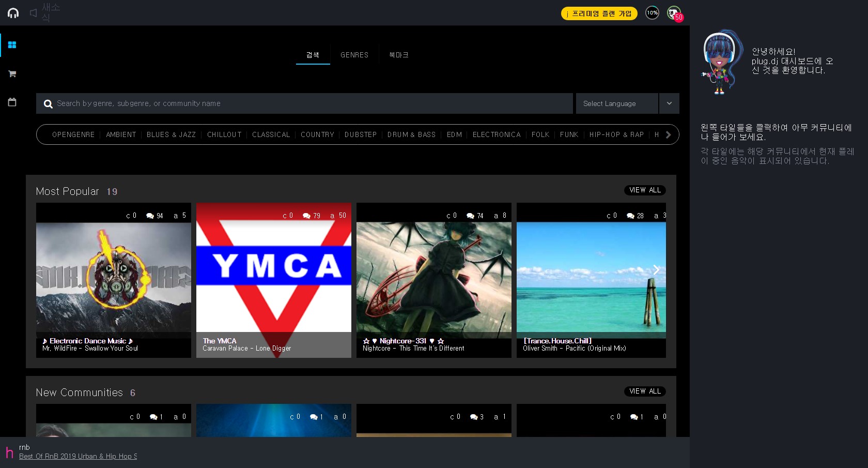Click the 'rnb' community name at bottom

[24, 447]
